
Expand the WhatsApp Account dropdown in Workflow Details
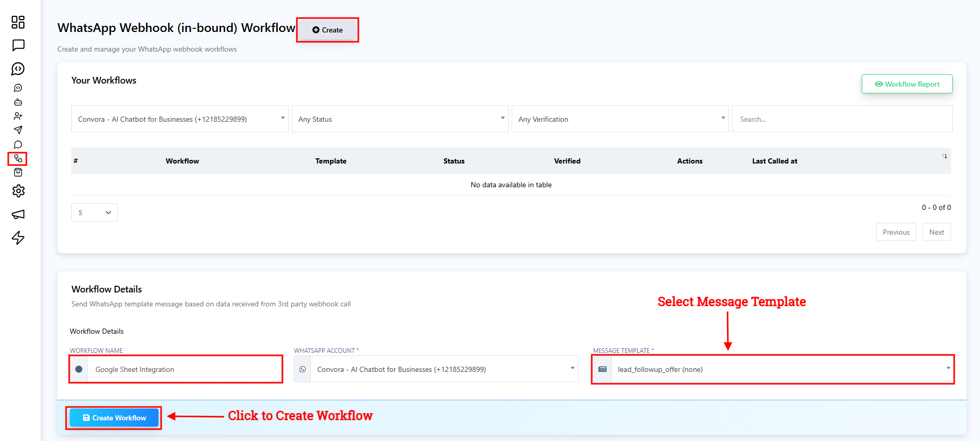coord(444,369)
